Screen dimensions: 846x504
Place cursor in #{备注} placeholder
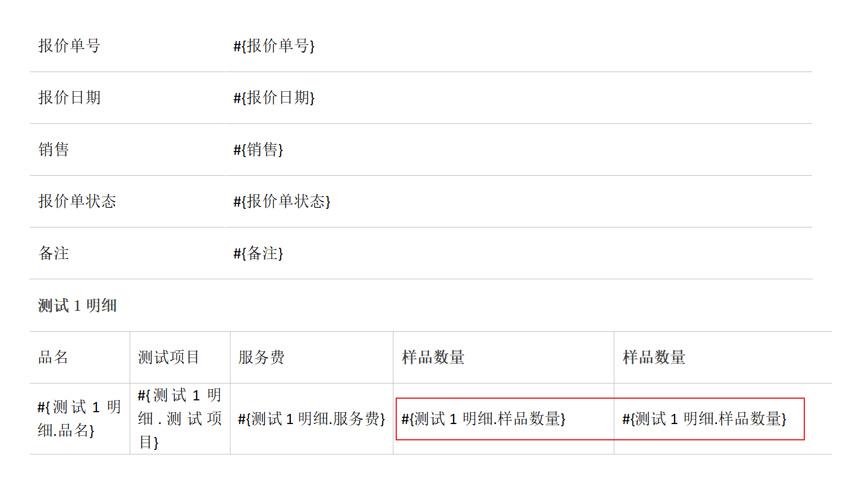tap(258, 253)
